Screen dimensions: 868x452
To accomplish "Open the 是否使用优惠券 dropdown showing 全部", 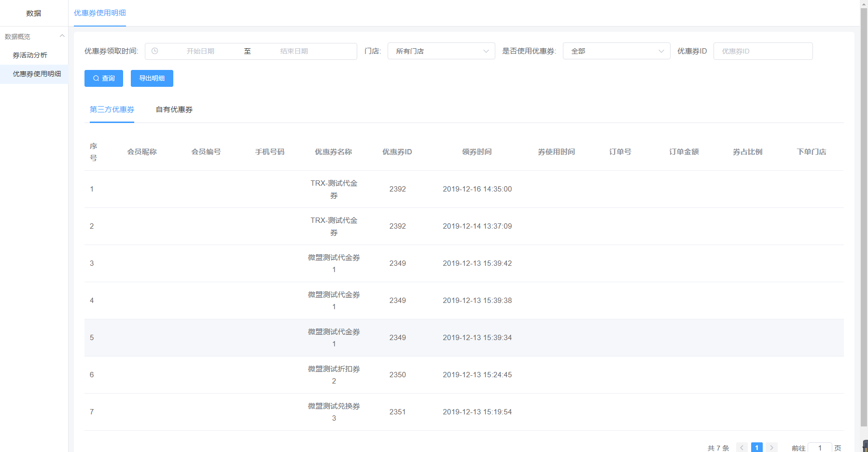I will (616, 51).
